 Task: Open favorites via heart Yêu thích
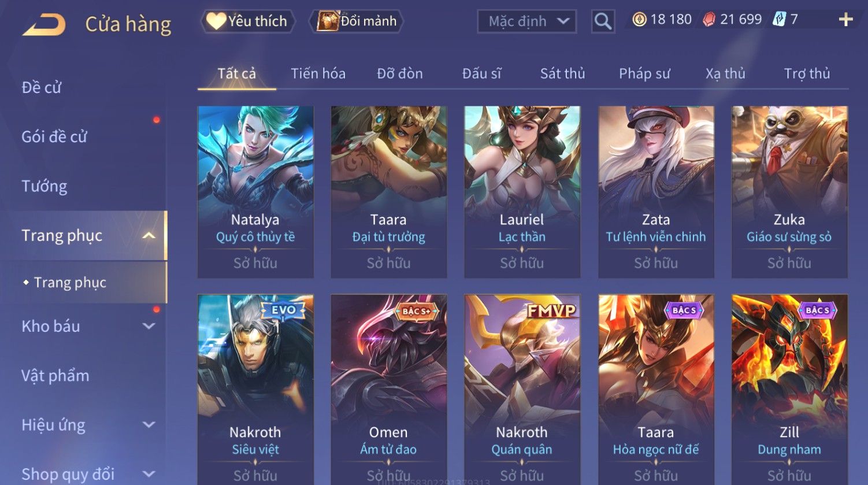pyautogui.click(x=248, y=21)
